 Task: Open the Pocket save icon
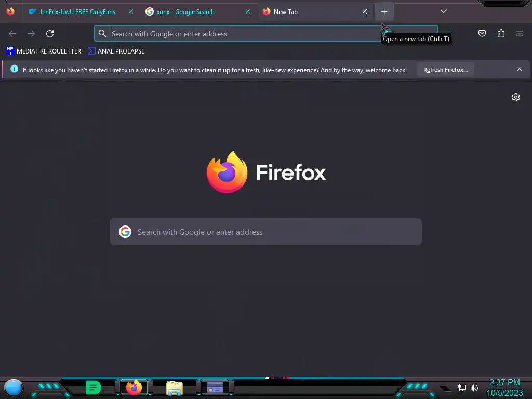tap(482, 33)
